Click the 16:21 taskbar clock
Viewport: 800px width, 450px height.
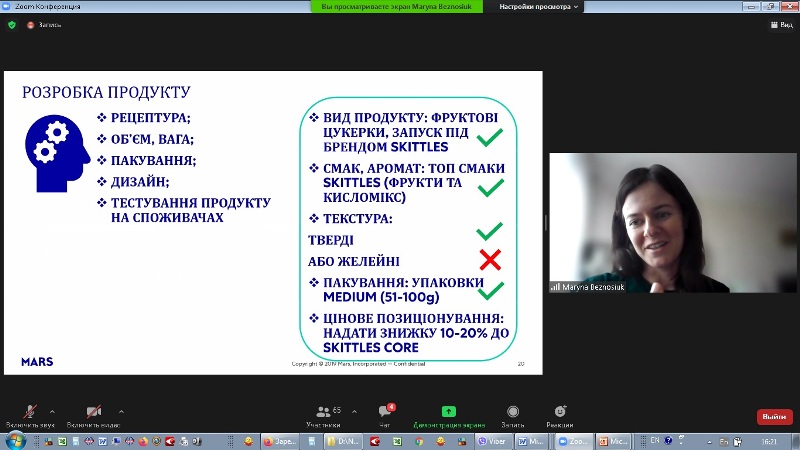point(769,442)
